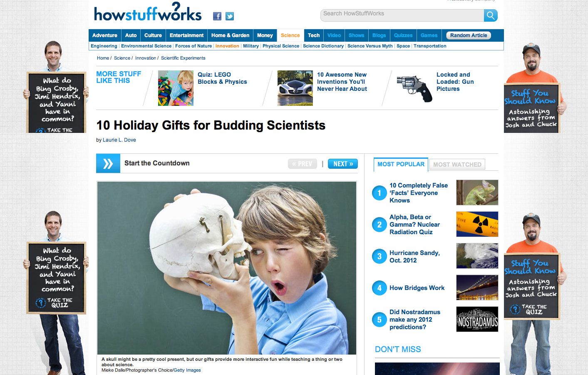Select the number 1 popular ranking badge
The image size is (588, 375).
[380, 193]
